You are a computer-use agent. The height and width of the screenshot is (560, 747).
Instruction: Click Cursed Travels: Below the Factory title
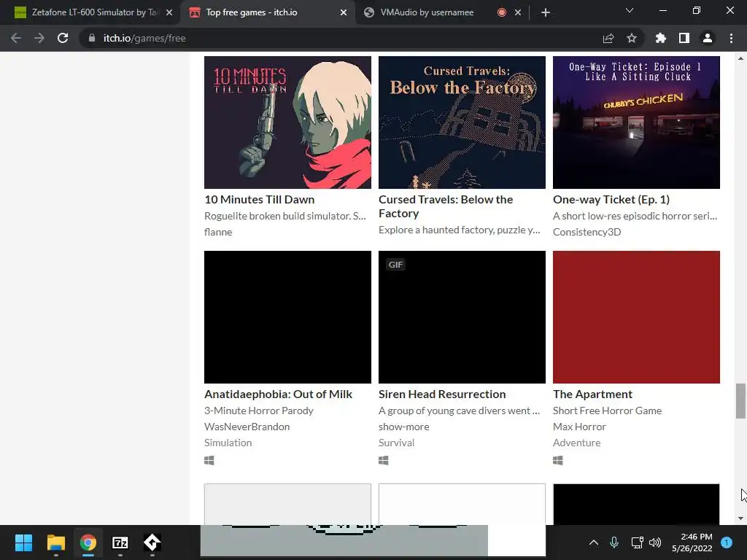(446, 206)
